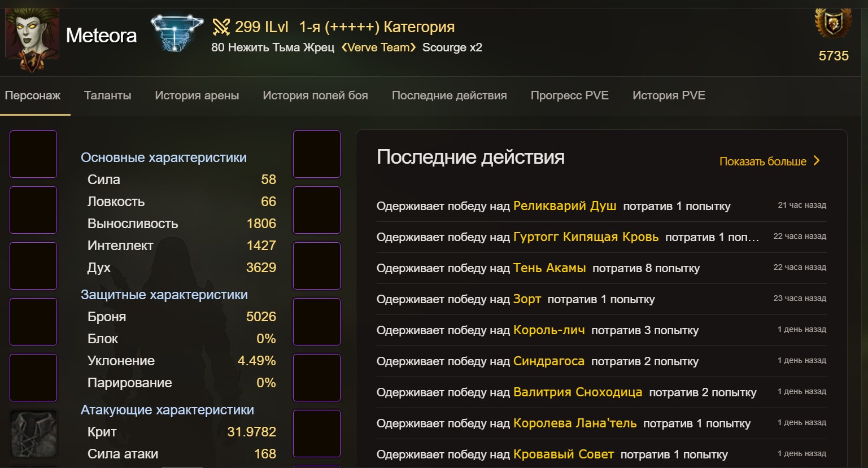View the Прогресс PVE tab
The image size is (868, 468).
(569, 95)
